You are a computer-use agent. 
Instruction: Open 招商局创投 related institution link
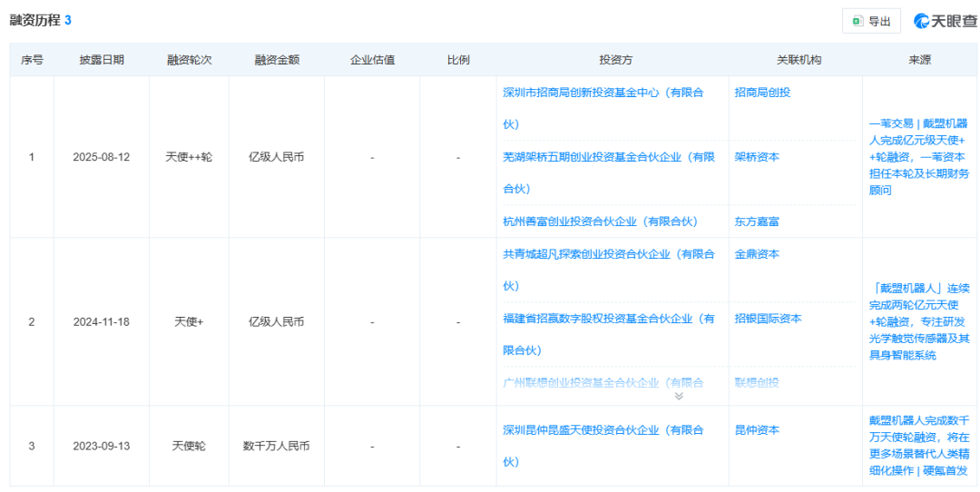click(762, 93)
